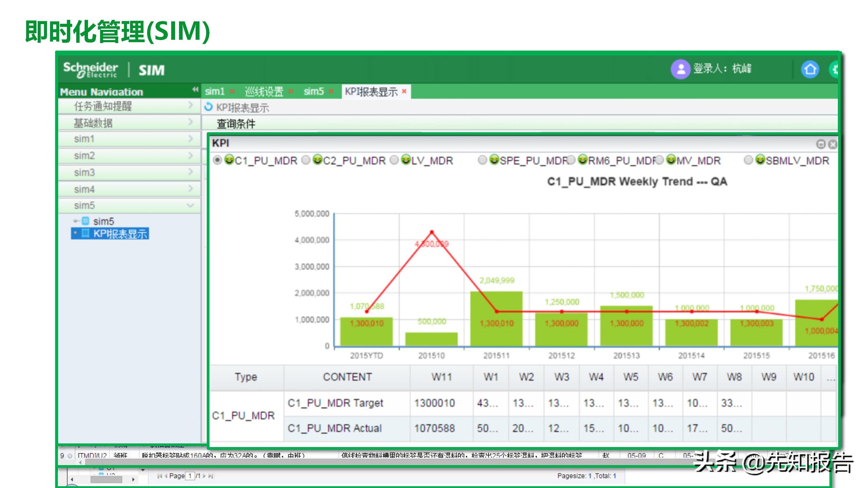The image size is (868, 488).
Task: Select the C2_PU_MDR radio button
Action: click(x=306, y=160)
